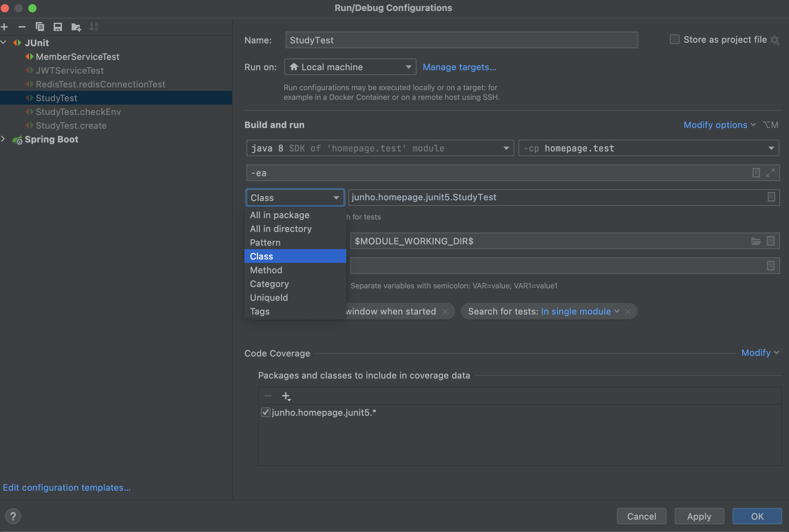Click the folder browse icon for working directory

coord(756,241)
